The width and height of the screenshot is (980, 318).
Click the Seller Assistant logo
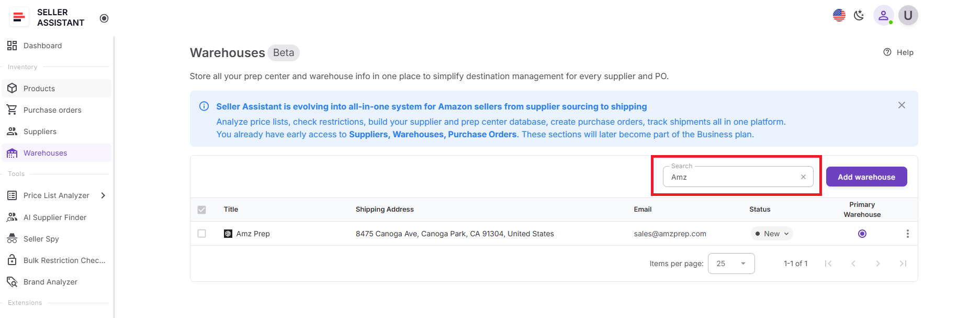(x=19, y=17)
